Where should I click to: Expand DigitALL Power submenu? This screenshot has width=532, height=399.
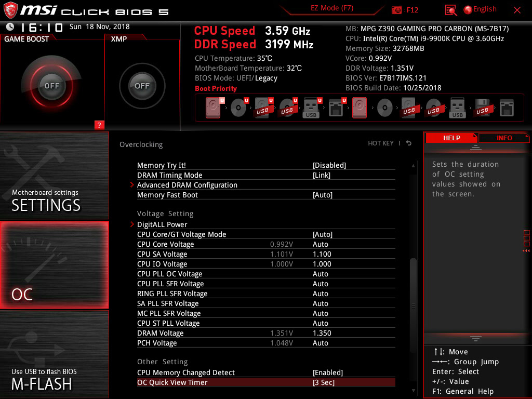266,224
